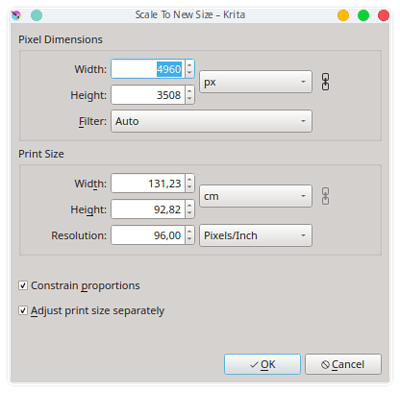Click the pixel Width field showing 4960
This screenshot has width=400, height=393.
[148, 69]
